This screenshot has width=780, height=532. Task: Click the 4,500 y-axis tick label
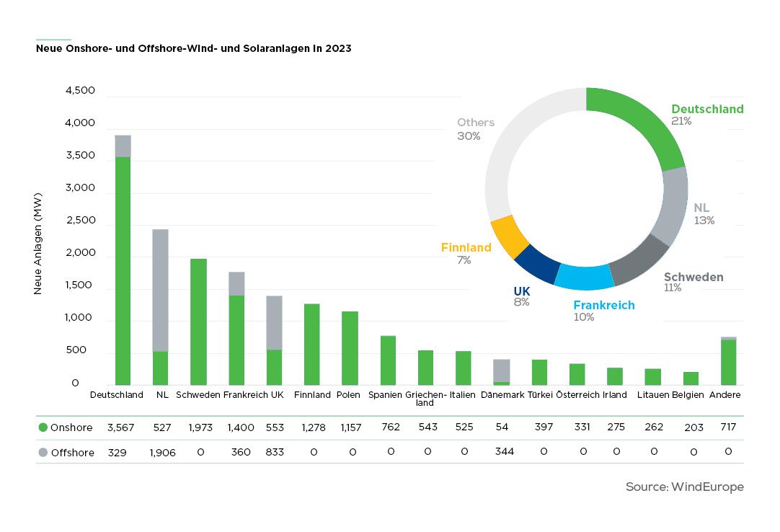click(80, 91)
